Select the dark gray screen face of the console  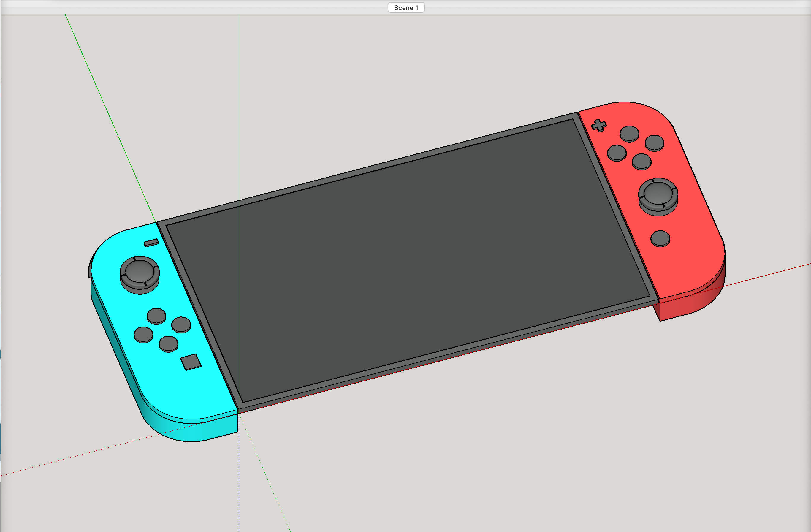(407, 261)
